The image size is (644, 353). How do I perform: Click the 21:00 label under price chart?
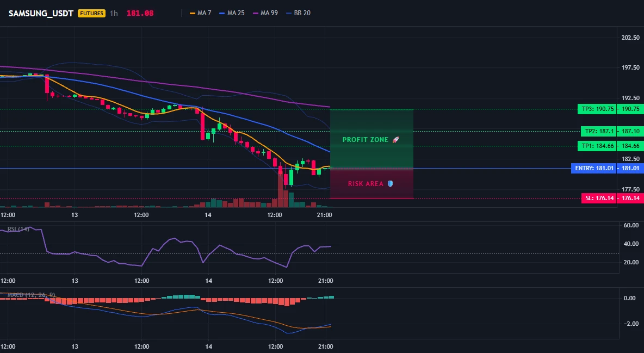tap(325, 215)
